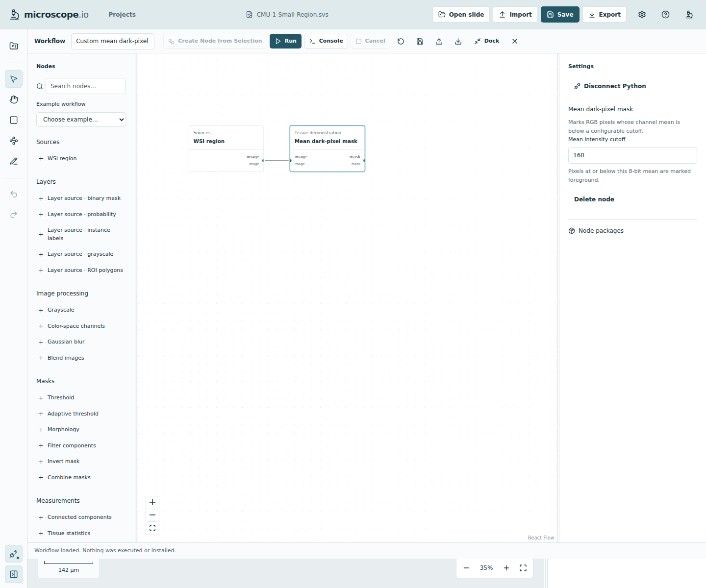Open the Projects menu
The width and height of the screenshot is (706, 588).
(x=122, y=15)
